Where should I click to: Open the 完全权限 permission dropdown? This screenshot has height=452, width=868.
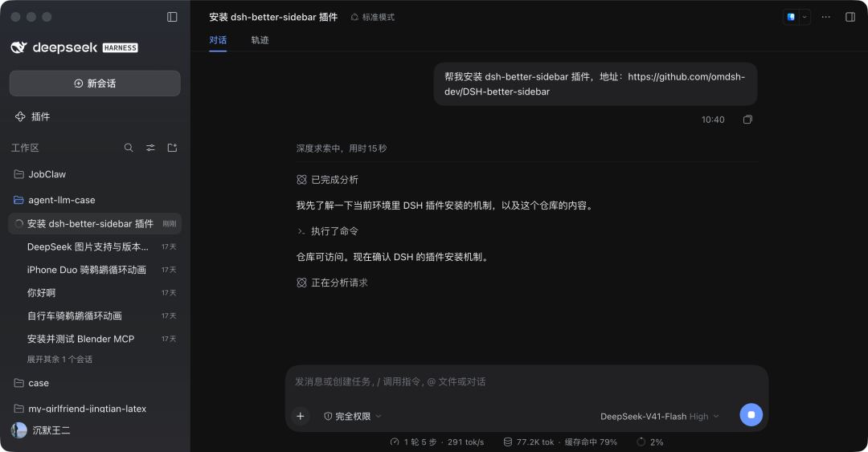(x=353, y=416)
